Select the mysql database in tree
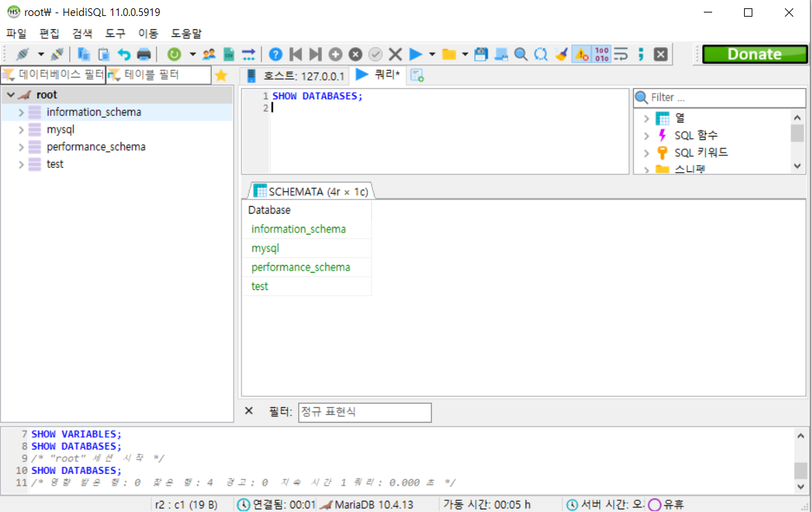This screenshot has width=812, height=512. coord(60,130)
